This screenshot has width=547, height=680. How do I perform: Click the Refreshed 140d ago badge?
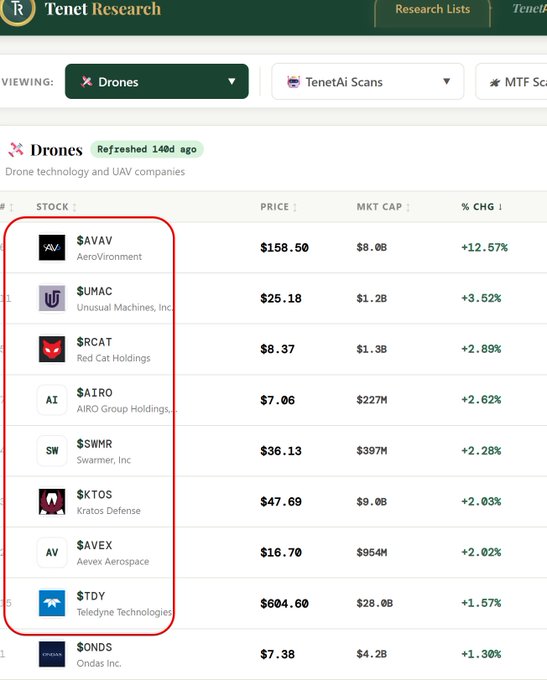(147, 149)
